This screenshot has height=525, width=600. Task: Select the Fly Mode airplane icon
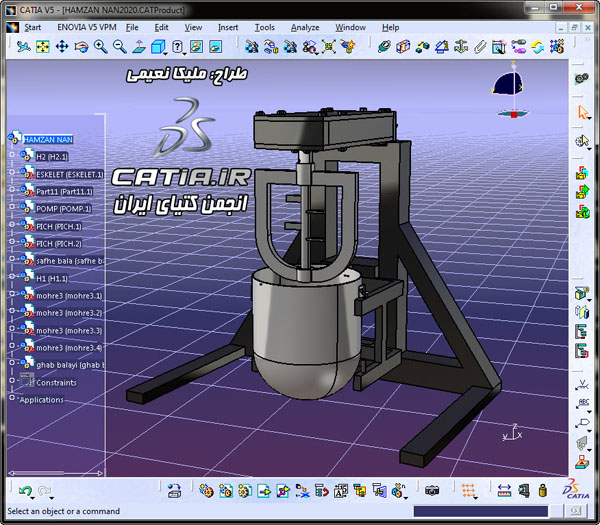[x=24, y=47]
